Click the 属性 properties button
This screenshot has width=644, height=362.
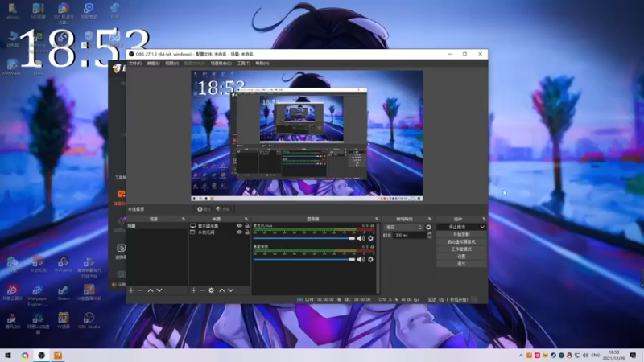(x=204, y=209)
